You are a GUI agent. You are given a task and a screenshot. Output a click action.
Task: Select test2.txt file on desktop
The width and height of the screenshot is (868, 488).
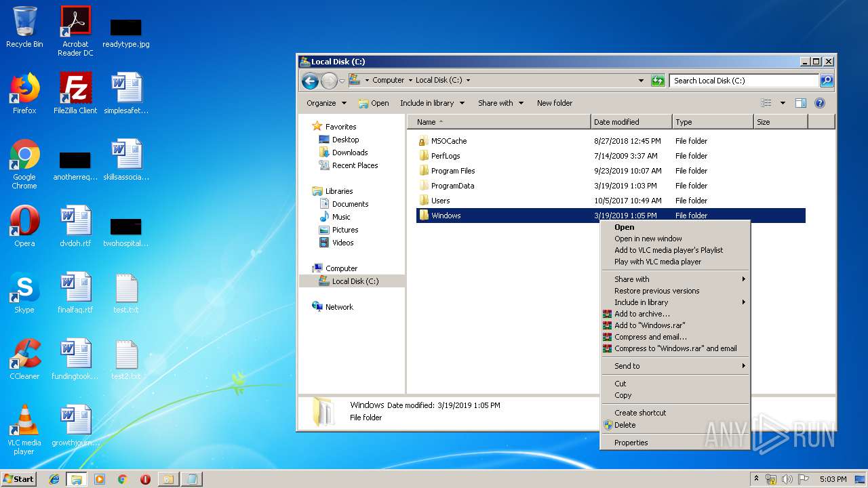126,359
